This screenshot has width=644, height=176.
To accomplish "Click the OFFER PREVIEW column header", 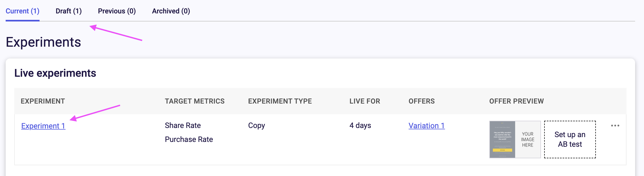I will tap(516, 101).
